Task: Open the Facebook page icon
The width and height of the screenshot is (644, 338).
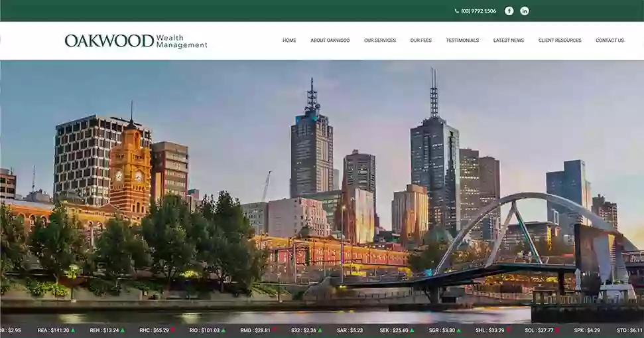Action: point(509,11)
